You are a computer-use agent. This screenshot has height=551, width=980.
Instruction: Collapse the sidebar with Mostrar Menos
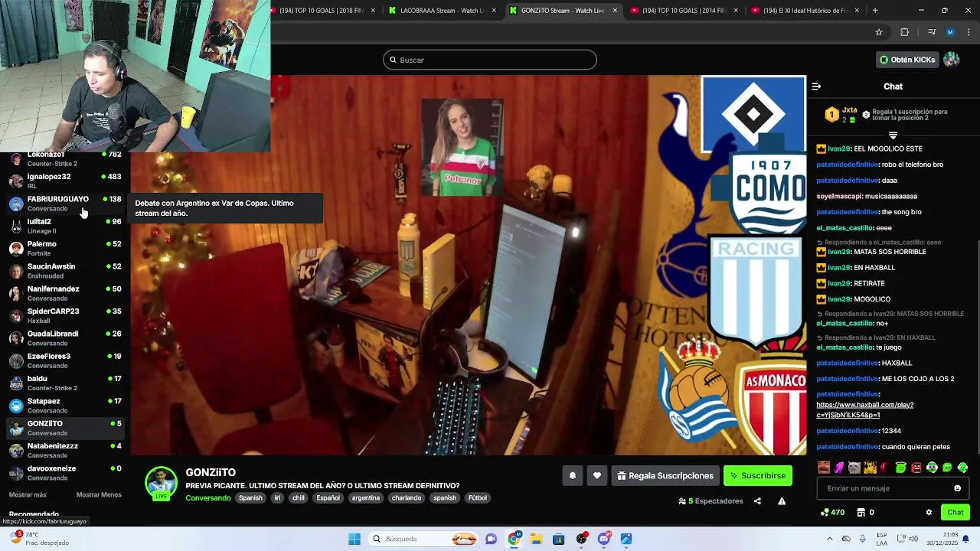tap(99, 495)
